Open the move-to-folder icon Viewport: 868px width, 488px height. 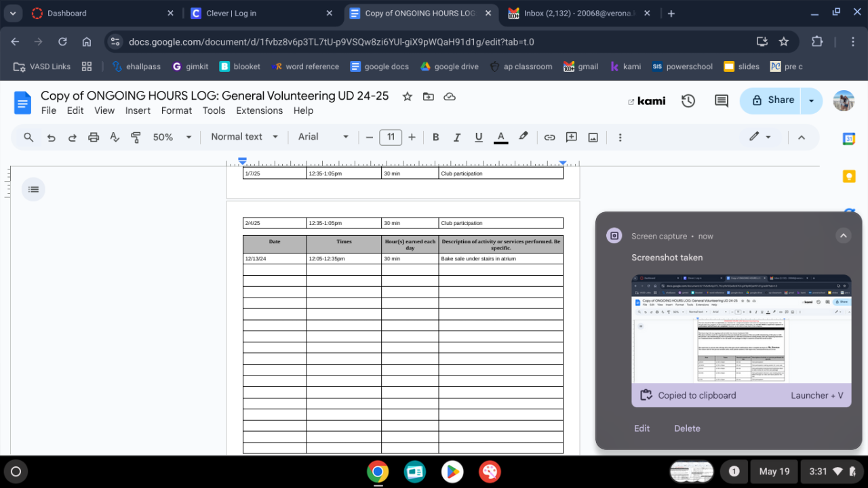[429, 96]
